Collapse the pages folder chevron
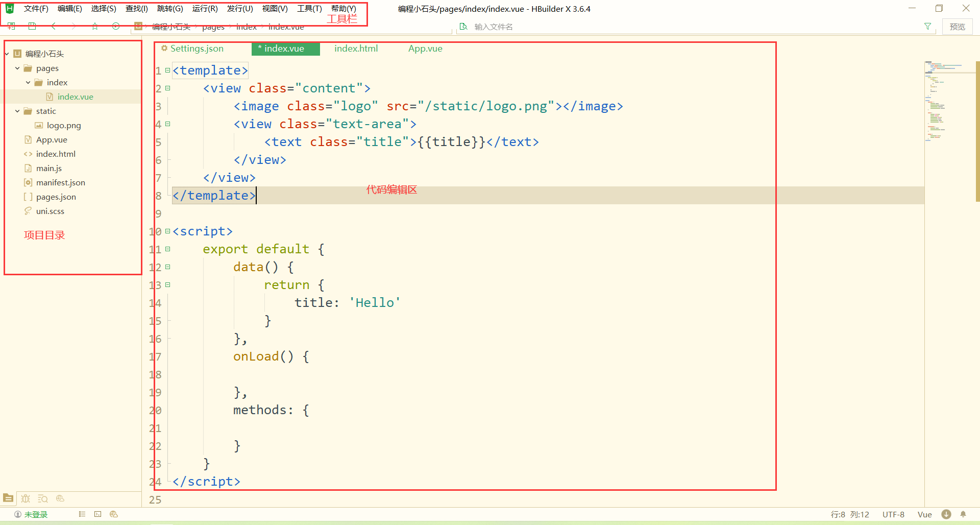The height and width of the screenshot is (525, 980). (x=17, y=68)
